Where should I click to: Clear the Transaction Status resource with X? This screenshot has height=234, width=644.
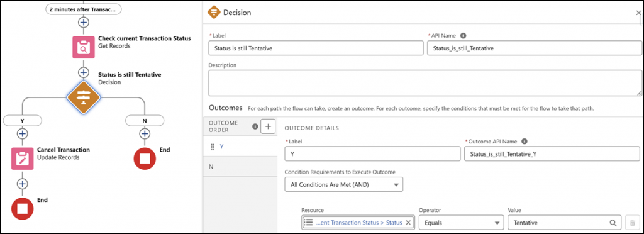point(408,223)
